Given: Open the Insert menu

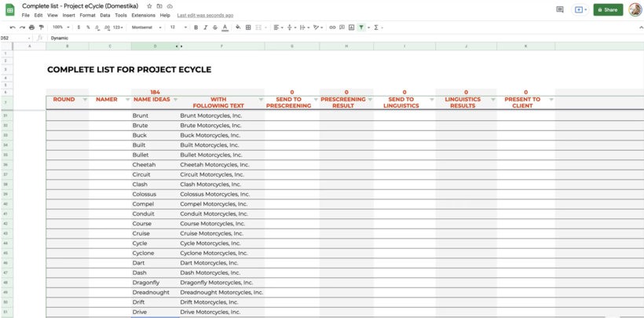Looking at the screenshot, I should click(68, 15).
